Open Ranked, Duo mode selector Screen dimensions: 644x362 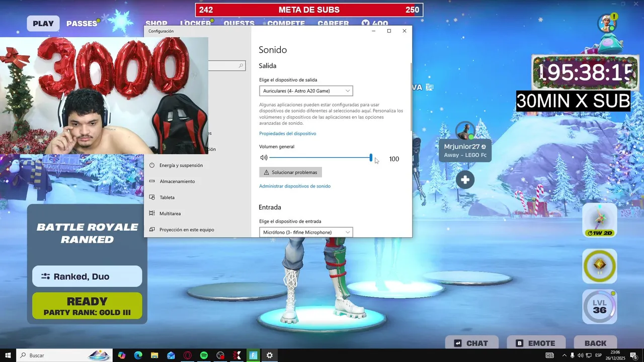click(x=87, y=277)
